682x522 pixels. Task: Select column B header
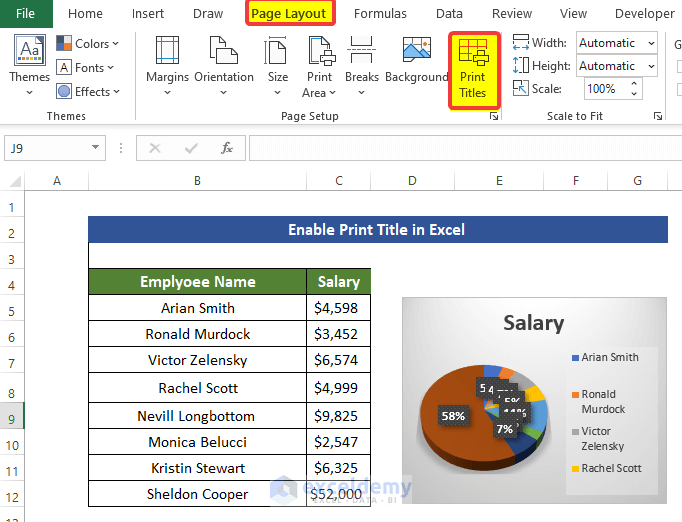pos(197,181)
